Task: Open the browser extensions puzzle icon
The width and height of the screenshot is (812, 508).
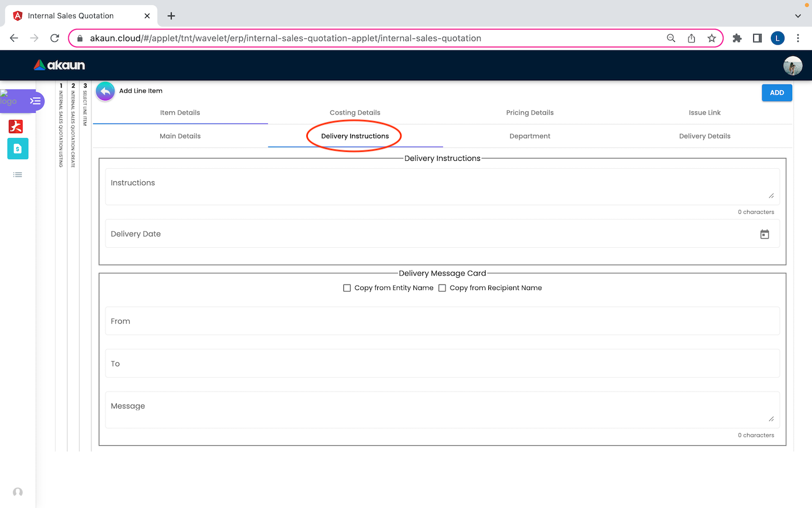Action: (737, 38)
